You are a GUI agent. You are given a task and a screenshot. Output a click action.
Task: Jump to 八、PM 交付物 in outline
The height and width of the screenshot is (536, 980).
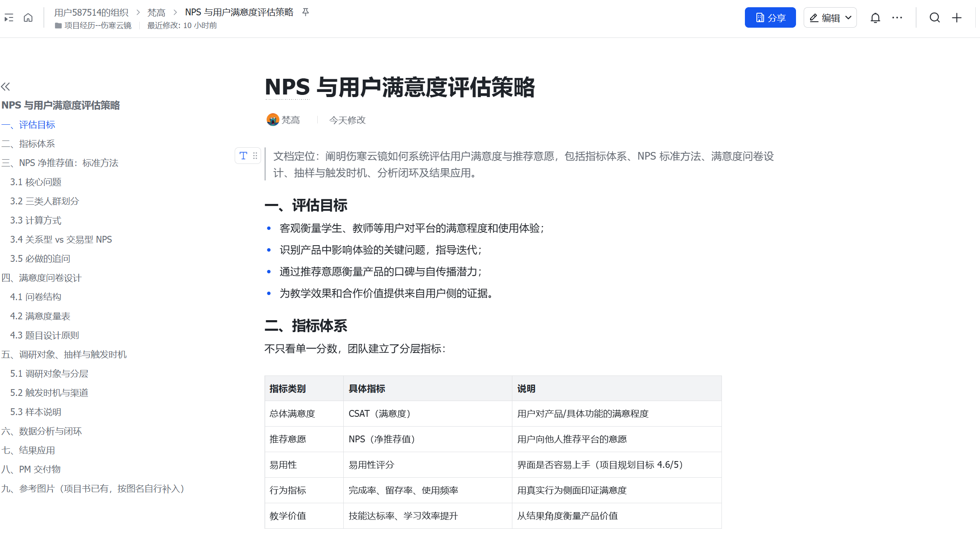tap(31, 470)
